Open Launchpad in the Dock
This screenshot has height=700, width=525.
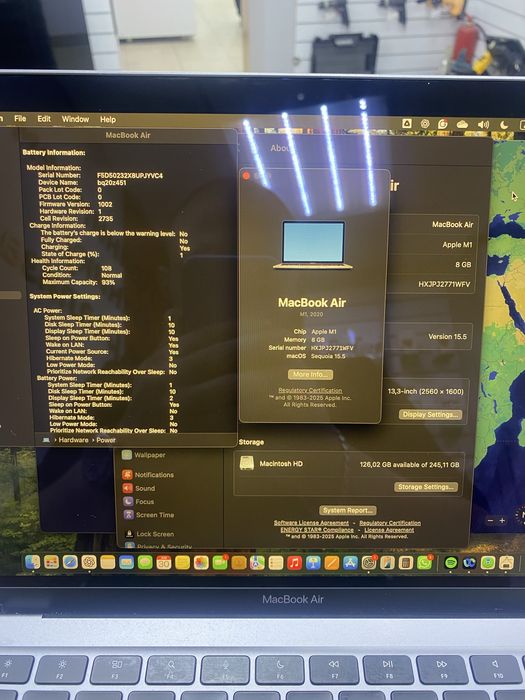[51, 562]
